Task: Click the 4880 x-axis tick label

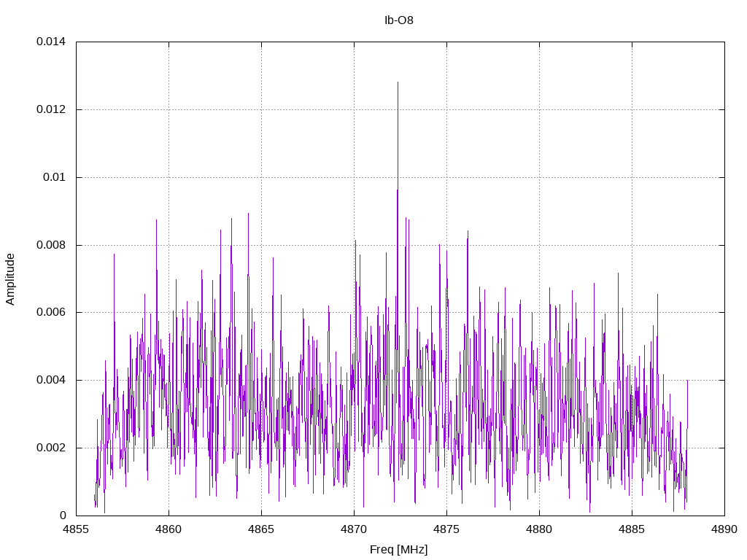Action: click(x=539, y=529)
